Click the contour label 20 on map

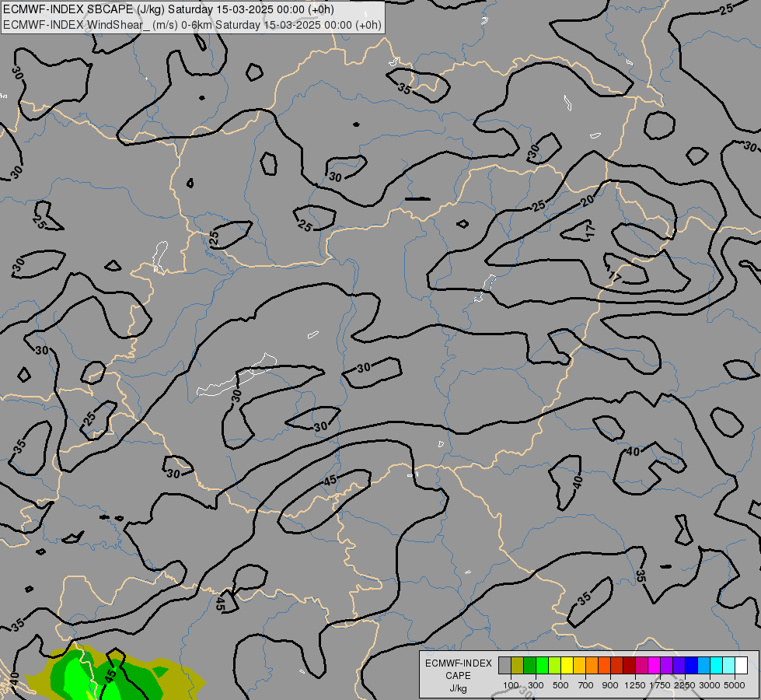tap(587, 200)
